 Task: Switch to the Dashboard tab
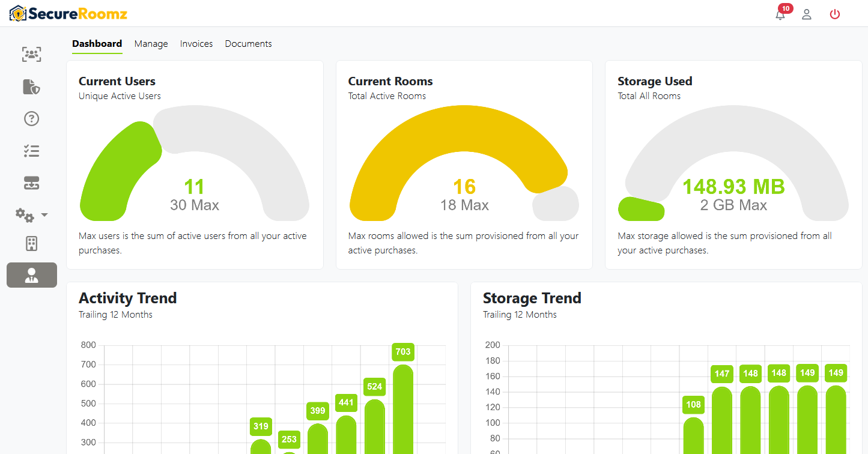click(97, 44)
